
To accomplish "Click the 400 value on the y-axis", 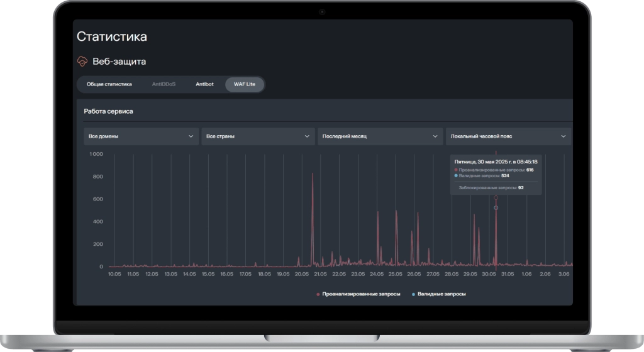I will coord(97,221).
